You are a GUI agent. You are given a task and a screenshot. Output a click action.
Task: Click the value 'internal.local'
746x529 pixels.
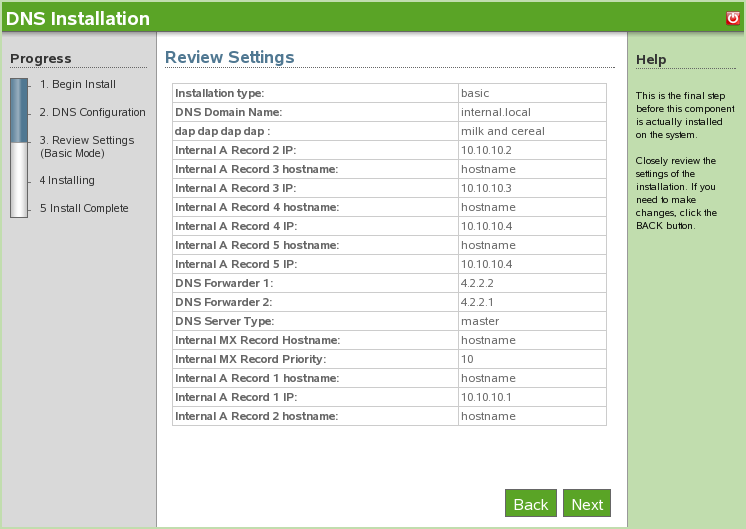coord(496,112)
